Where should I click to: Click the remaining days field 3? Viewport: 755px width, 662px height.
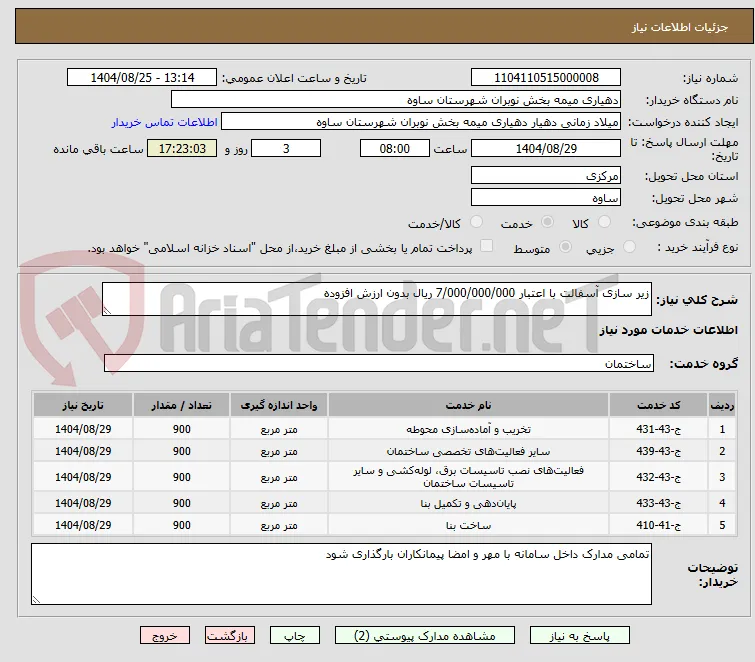[x=286, y=148]
